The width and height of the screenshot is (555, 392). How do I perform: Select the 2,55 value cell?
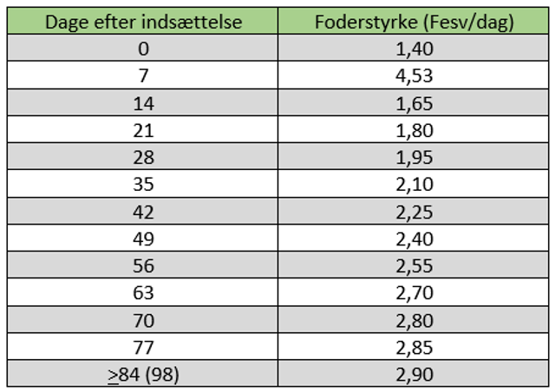[x=414, y=265]
